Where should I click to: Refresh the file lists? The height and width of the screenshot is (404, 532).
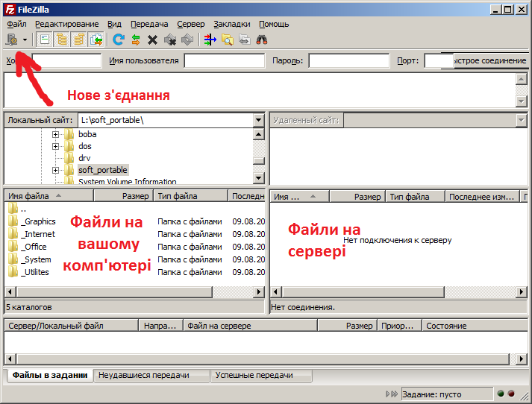coord(118,40)
